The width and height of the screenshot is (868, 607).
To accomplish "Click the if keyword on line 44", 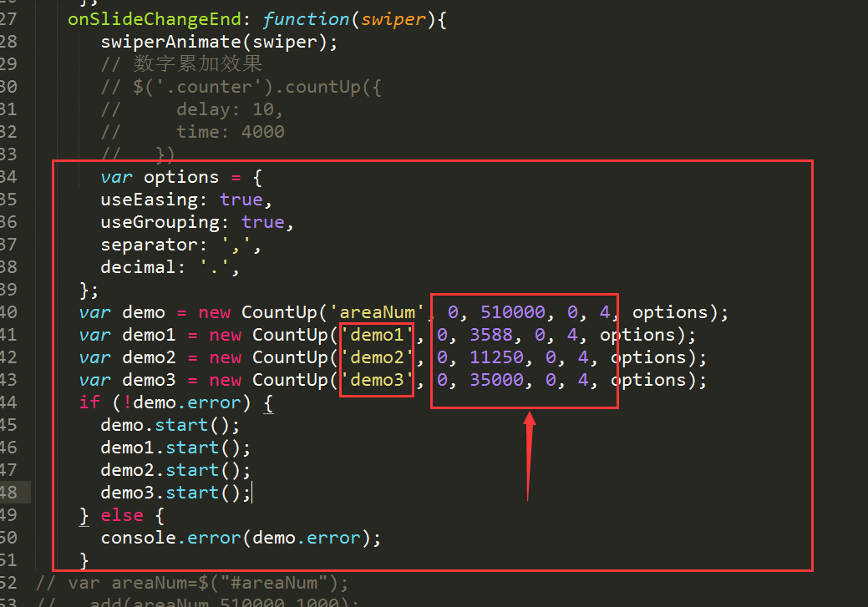I will pos(89,402).
